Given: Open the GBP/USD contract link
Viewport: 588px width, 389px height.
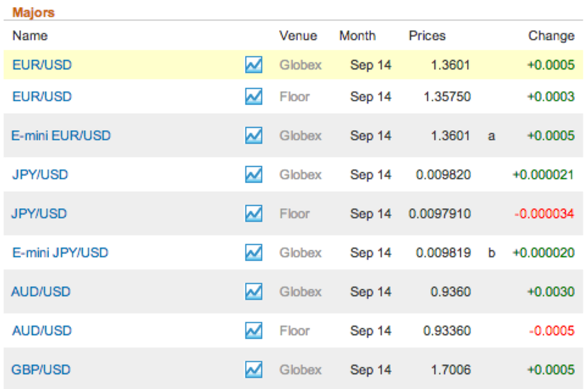Looking at the screenshot, I should click(41, 369).
